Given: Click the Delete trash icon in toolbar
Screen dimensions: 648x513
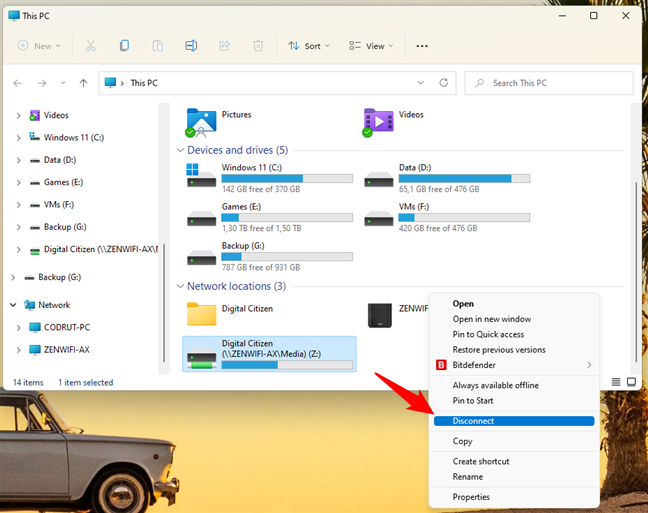Looking at the screenshot, I should tap(258, 45).
